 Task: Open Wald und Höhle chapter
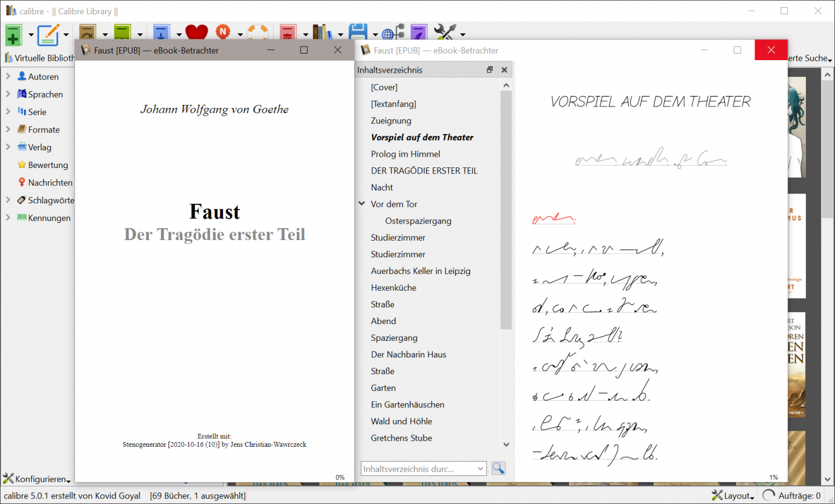click(401, 421)
